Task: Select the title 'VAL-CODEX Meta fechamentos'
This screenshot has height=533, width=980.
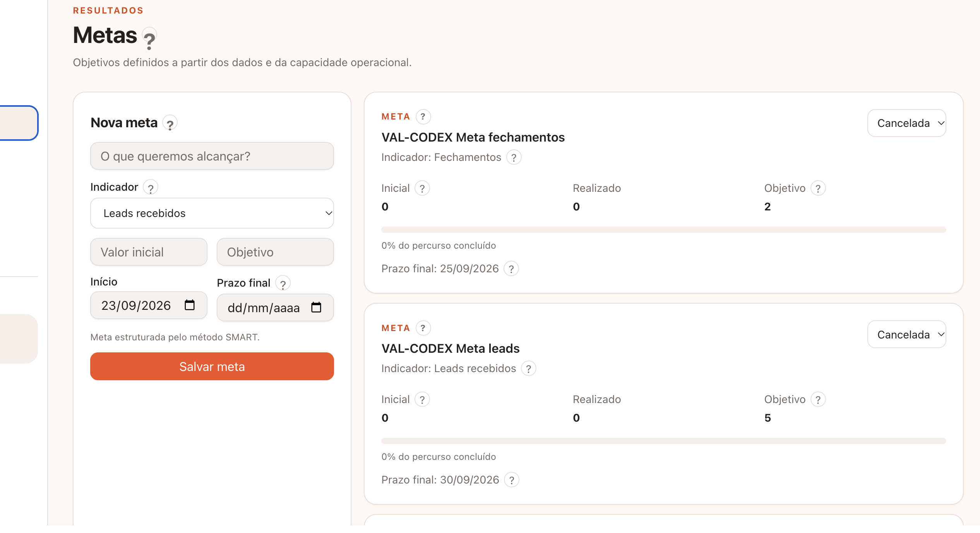Action: click(x=473, y=137)
